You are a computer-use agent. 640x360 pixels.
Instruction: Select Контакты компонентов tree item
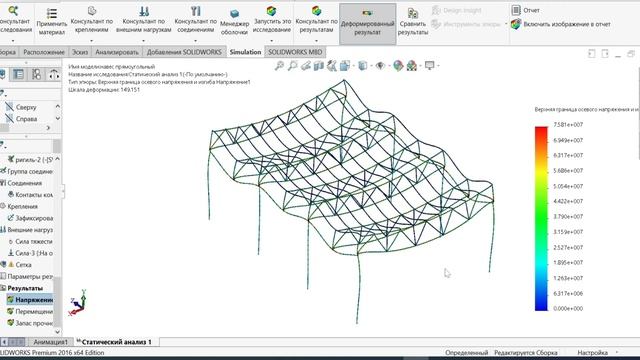point(30,195)
